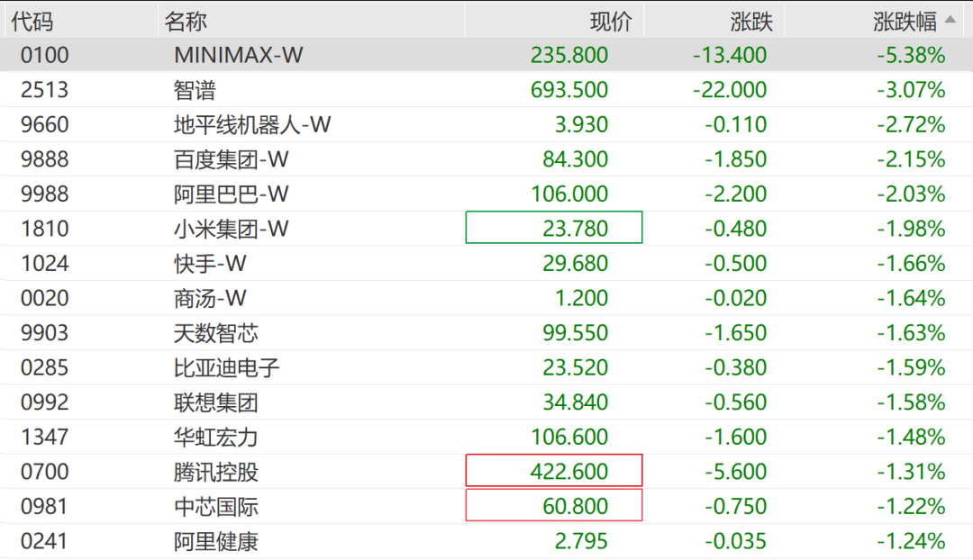Image resolution: width=973 pixels, height=560 pixels.
Task: Select stock code 0100
Action: pos(45,55)
